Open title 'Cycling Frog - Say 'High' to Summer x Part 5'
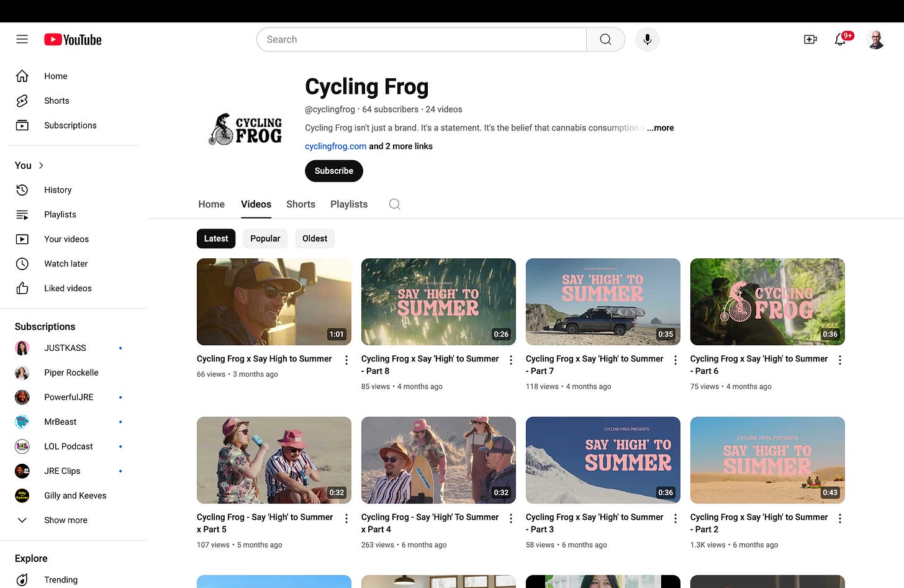This screenshot has width=904, height=588. tap(265, 523)
